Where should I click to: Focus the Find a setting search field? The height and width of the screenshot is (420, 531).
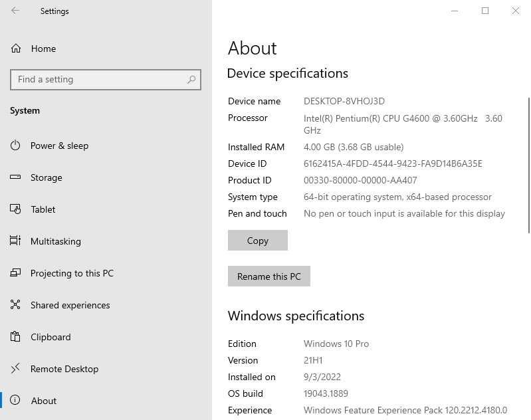[x=100, y=80]
